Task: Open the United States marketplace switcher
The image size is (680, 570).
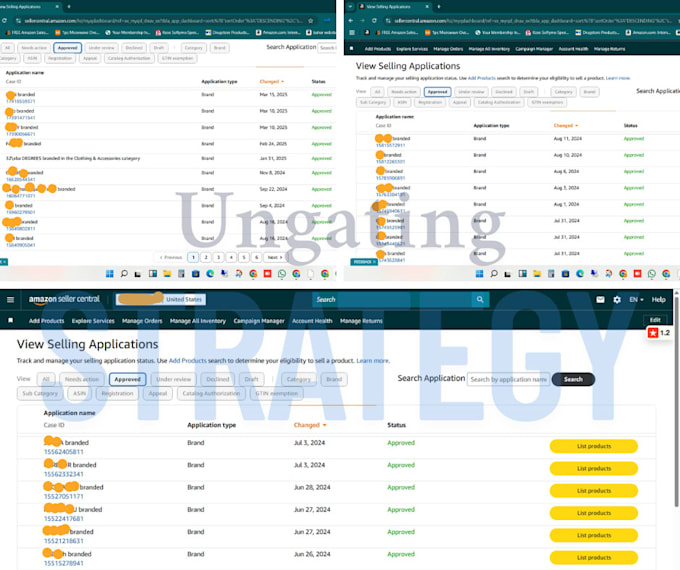Action: click(160, 299)
